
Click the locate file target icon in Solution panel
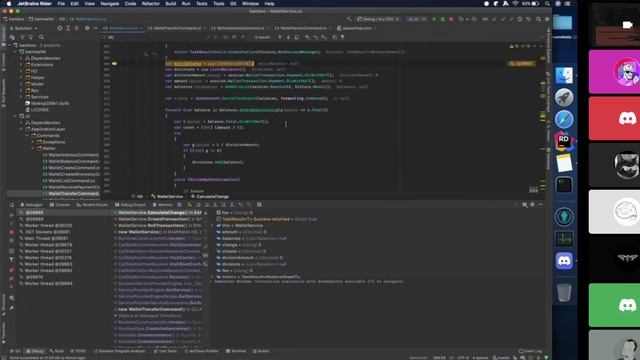coord(60,28)
